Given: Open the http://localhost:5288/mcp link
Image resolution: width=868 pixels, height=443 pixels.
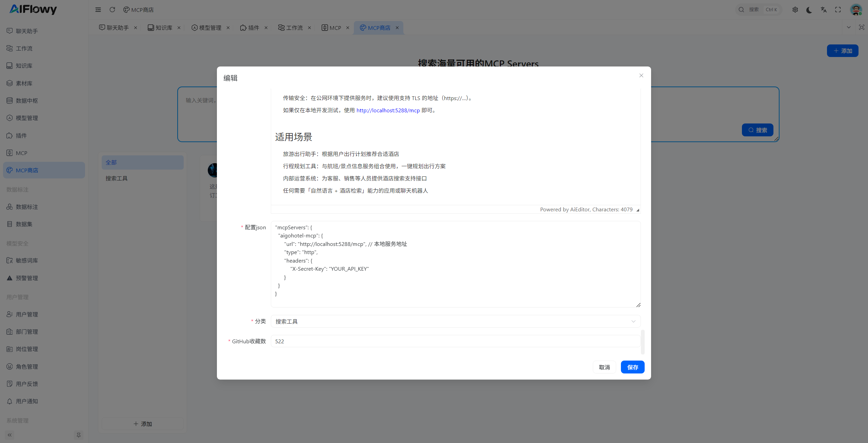Looking at the screenshot, I should click(387, 110).
